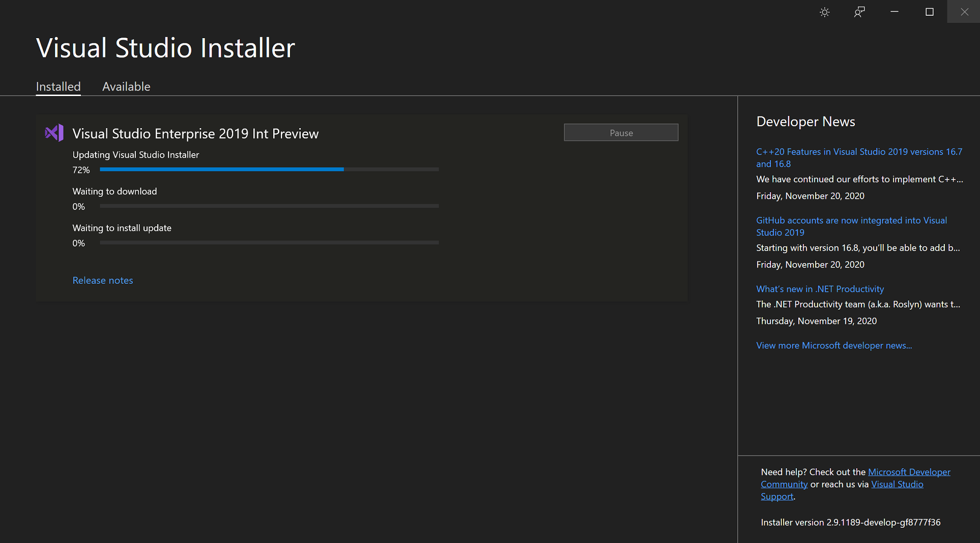The height and width of the screenshot is (543, 980).
Task: Toggle the theme sun icon
Action: pos(824,12)
